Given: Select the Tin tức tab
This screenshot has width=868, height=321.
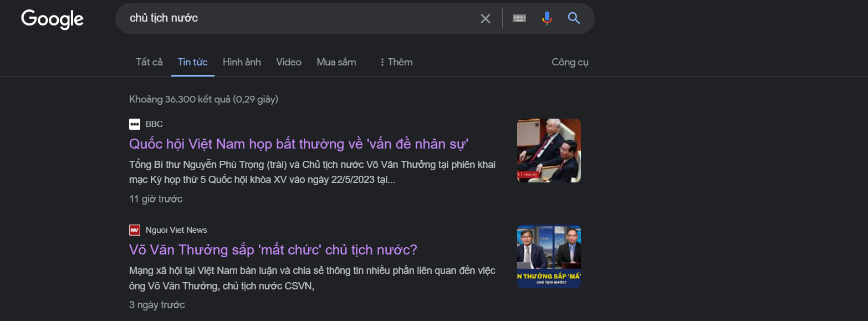Looking at the screenshot, I should click(x=193, y=62).
